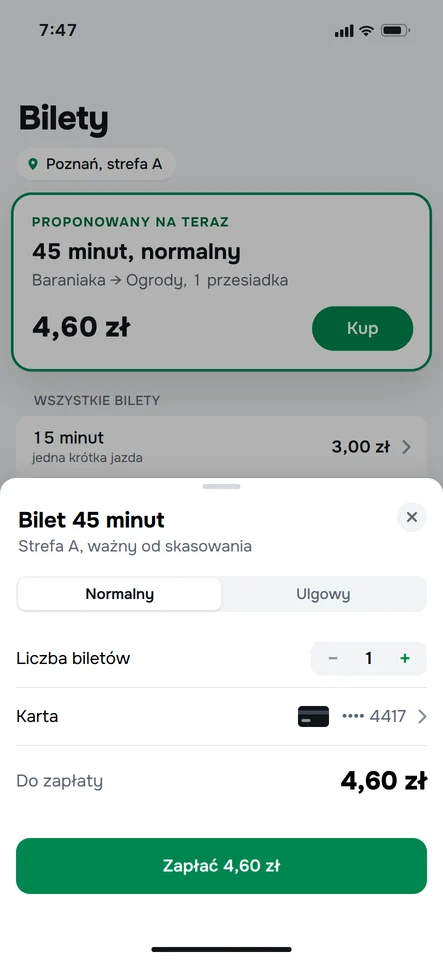Select the Normalny ticket type
The width and height of the screenshot is (443, 960).
pos(119,594)
